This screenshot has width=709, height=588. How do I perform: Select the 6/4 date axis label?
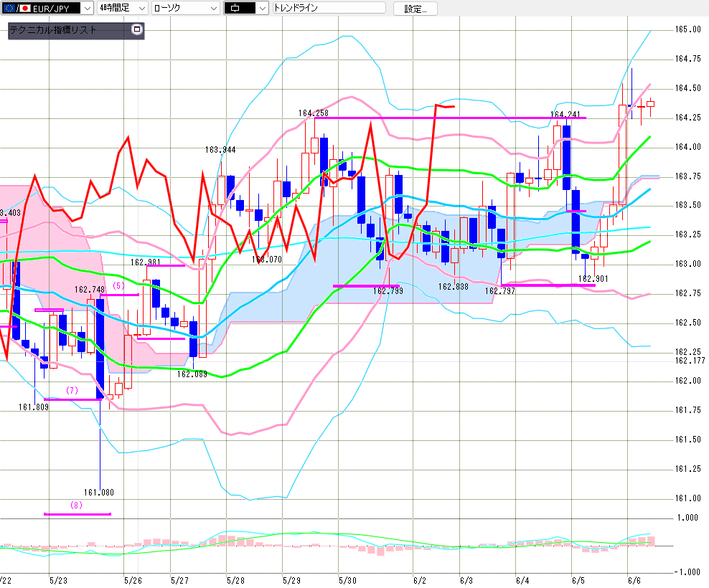pyautogui.click(x=522, y=581)
